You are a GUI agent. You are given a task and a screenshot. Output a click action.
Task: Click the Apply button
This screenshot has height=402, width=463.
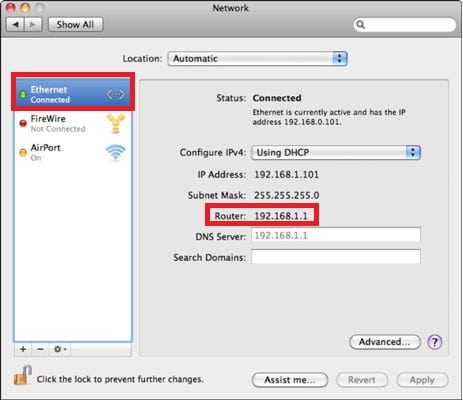(x=422, y=380)
